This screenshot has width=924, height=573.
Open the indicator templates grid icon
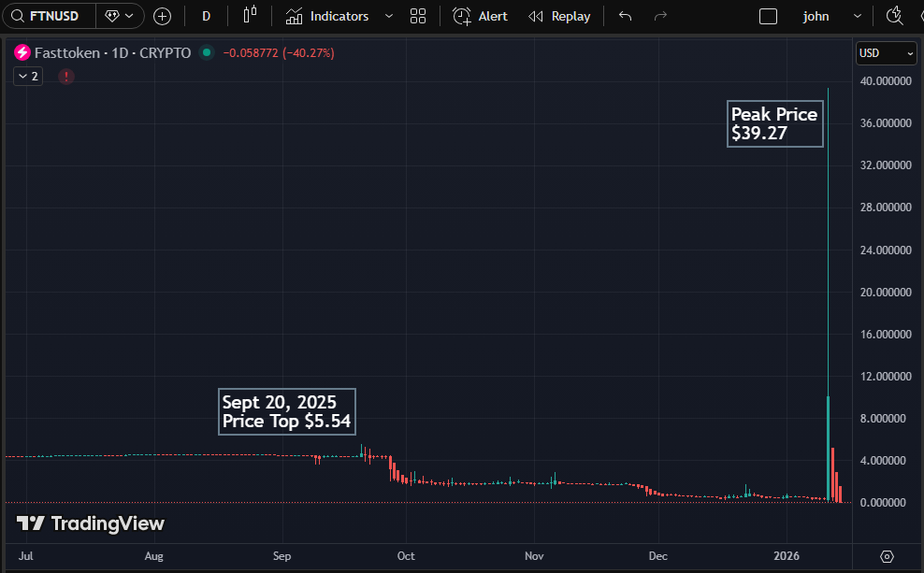417,15
